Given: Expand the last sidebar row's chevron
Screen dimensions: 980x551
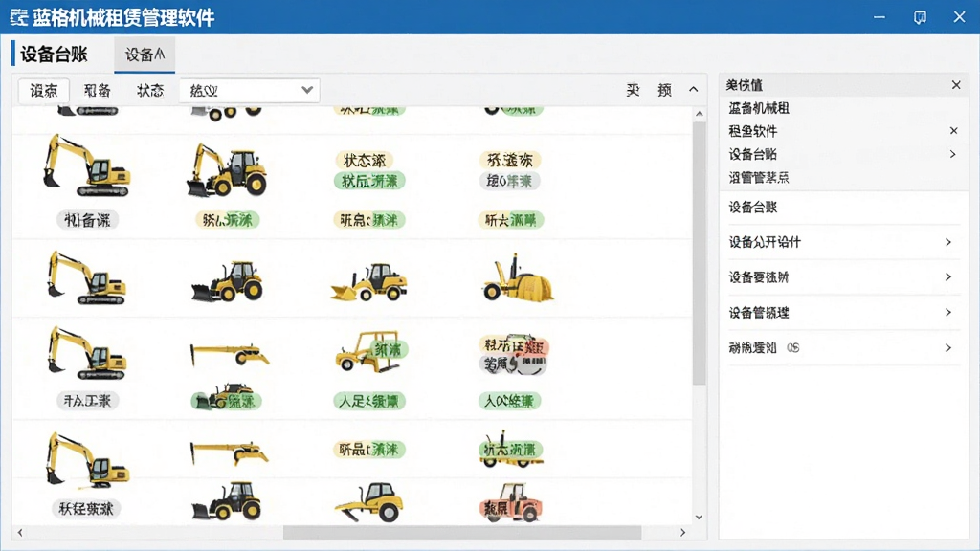Looking at the screenshot, I should (948, 348).
